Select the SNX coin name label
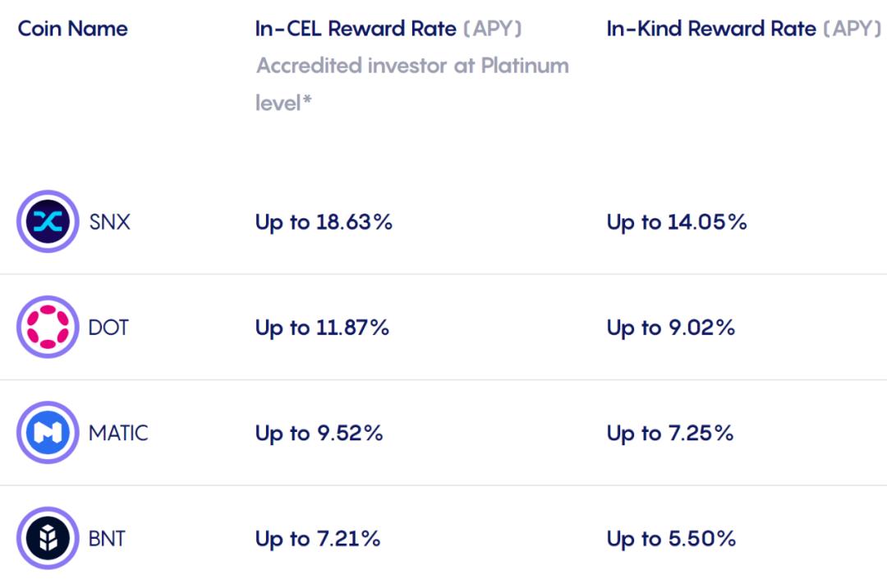The height and width of the screenshot is (588, 887). [x=110, y=222]
